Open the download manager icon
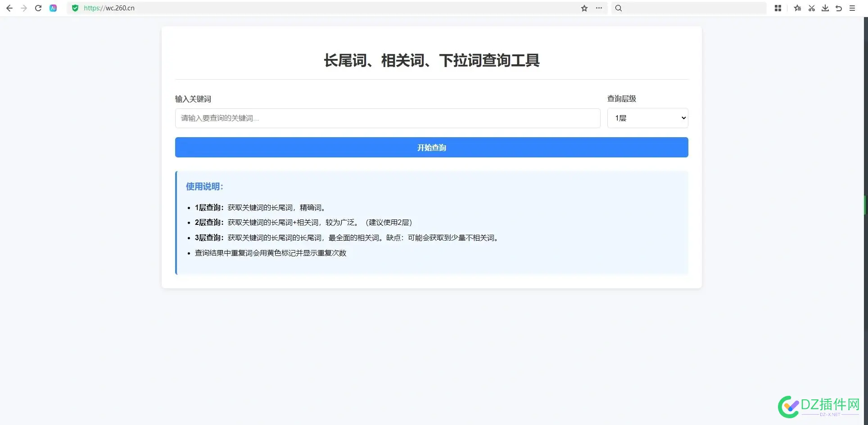The width and height of the screenshot is (868, 425). [x=825, y=8]
